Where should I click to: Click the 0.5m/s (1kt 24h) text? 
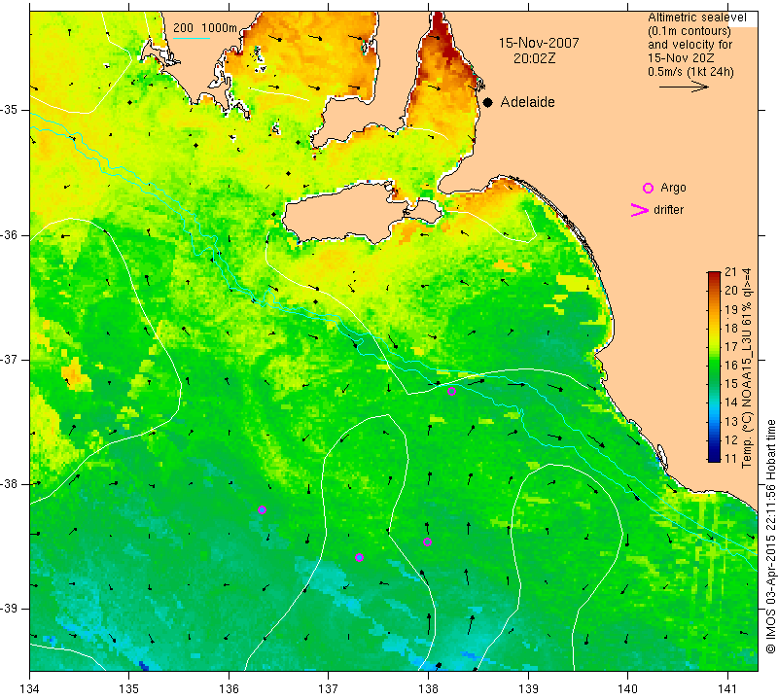[690, 72]
